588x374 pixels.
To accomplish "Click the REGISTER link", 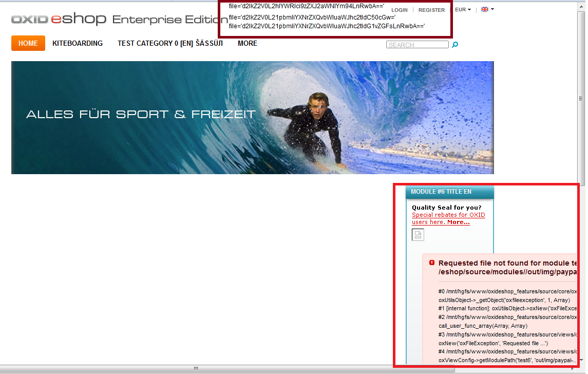I will click(431, 10).
